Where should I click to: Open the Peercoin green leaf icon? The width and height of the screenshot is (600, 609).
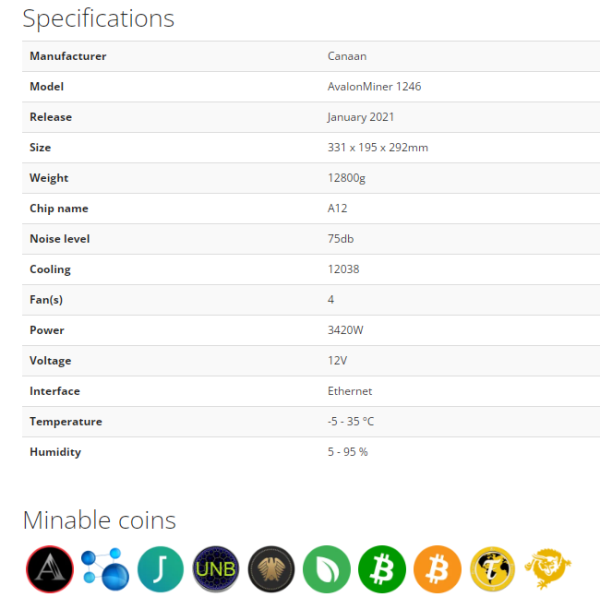[x=327, y=569]
